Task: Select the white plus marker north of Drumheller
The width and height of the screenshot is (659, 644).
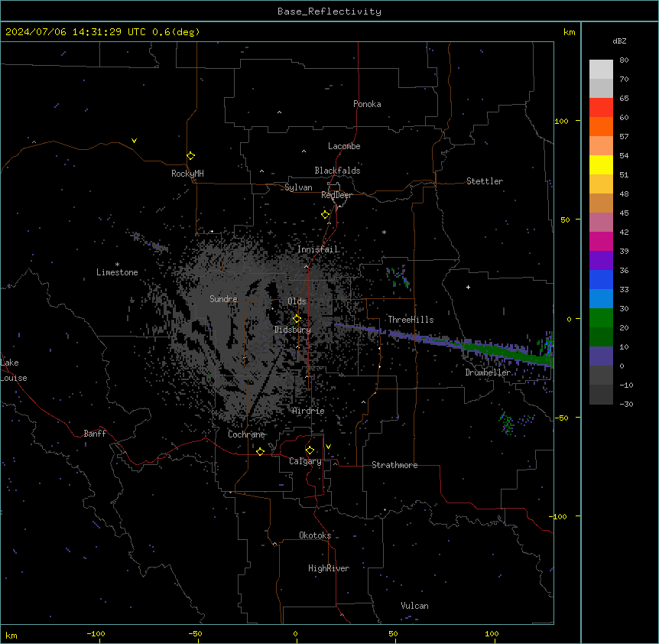Action: coord(468,287)
